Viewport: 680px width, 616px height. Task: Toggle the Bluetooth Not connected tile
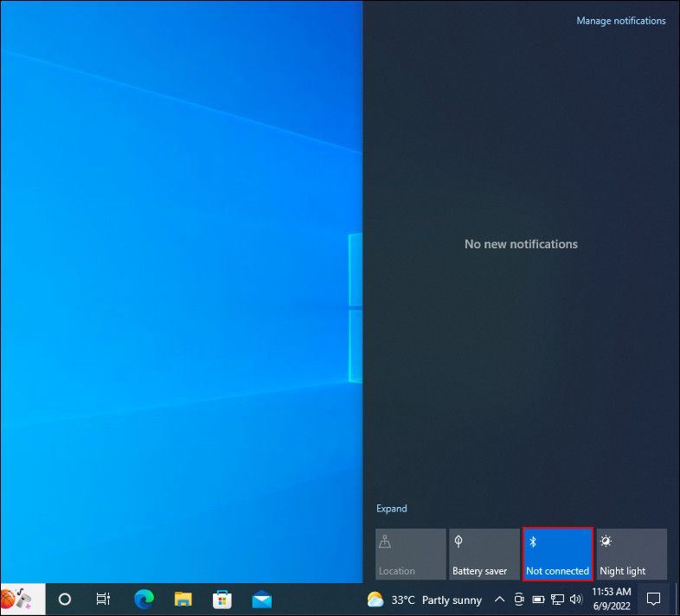(558, 554)
